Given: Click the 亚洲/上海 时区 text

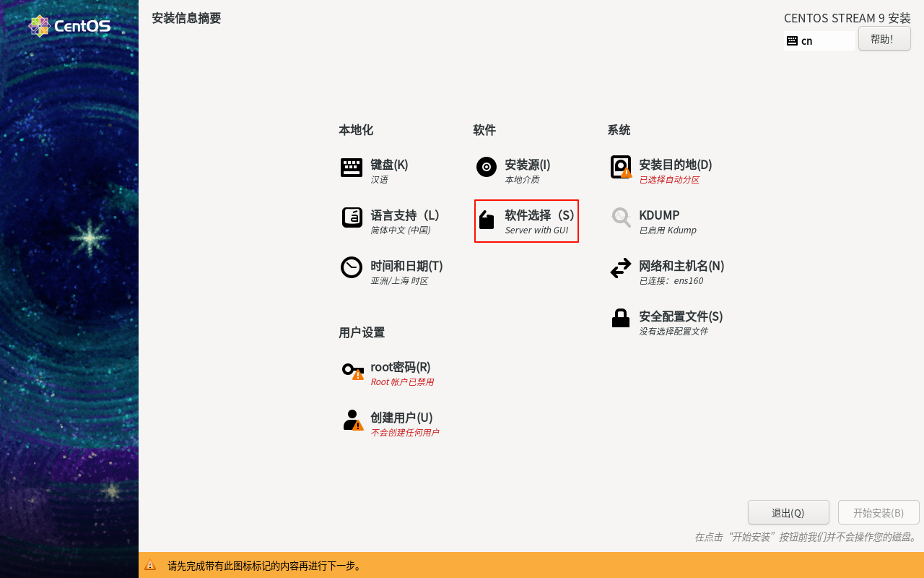Looking at the screenshot, I should click(399, 281).
